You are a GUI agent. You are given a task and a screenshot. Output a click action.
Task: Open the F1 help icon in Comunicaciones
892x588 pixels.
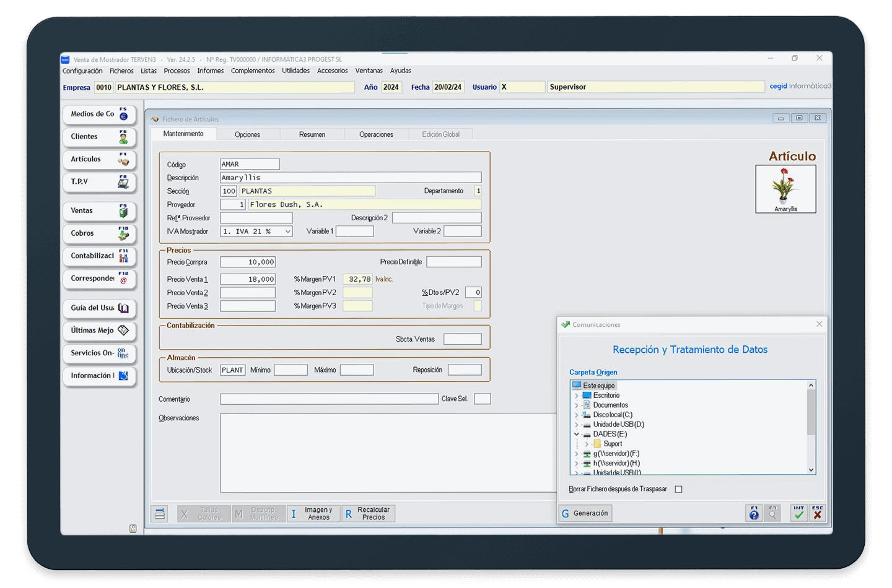point(754,513)
